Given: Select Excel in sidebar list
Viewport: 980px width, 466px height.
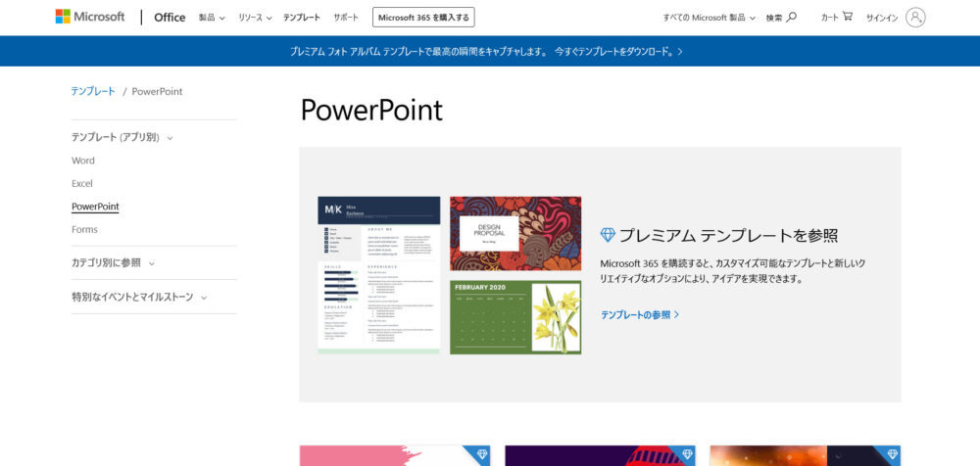Looking at the screenshot, I should tap(82, 183).
